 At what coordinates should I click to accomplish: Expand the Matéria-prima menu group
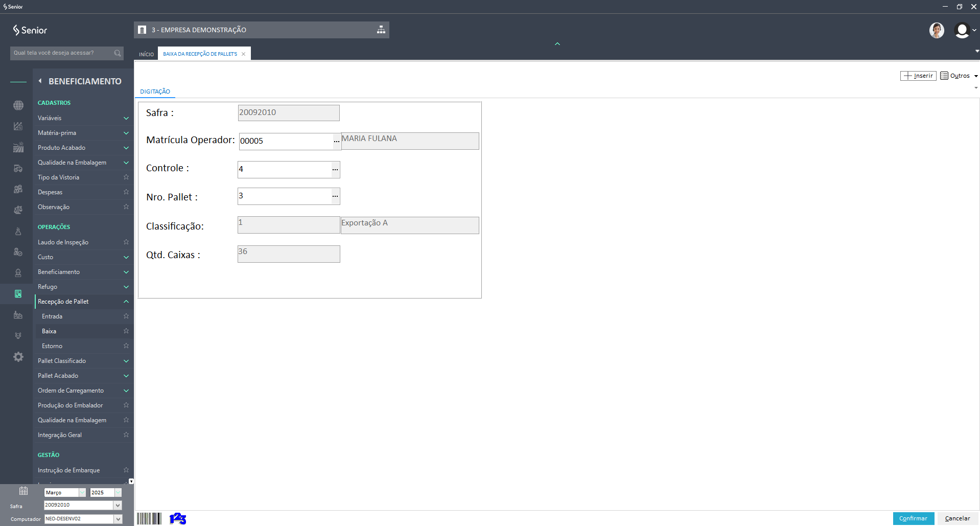click(126, 133)
